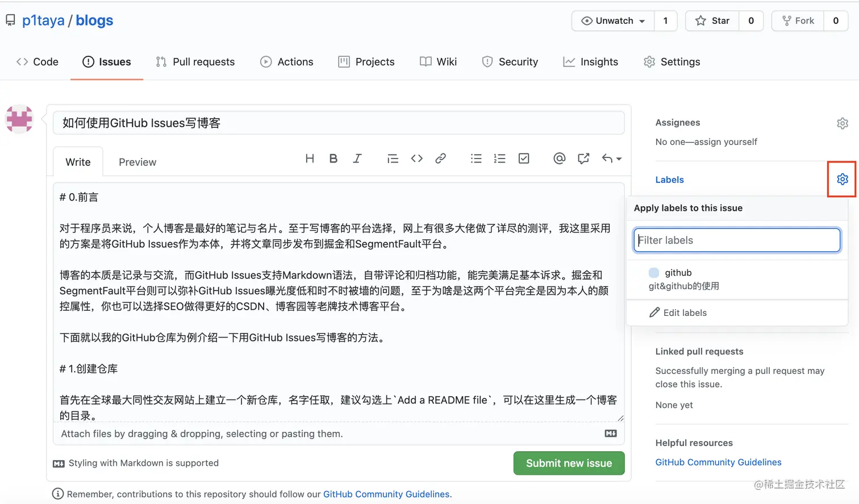Click the attach files drop area
The width and height of the screenshot is (859, 504).
(x=339, y=434)
